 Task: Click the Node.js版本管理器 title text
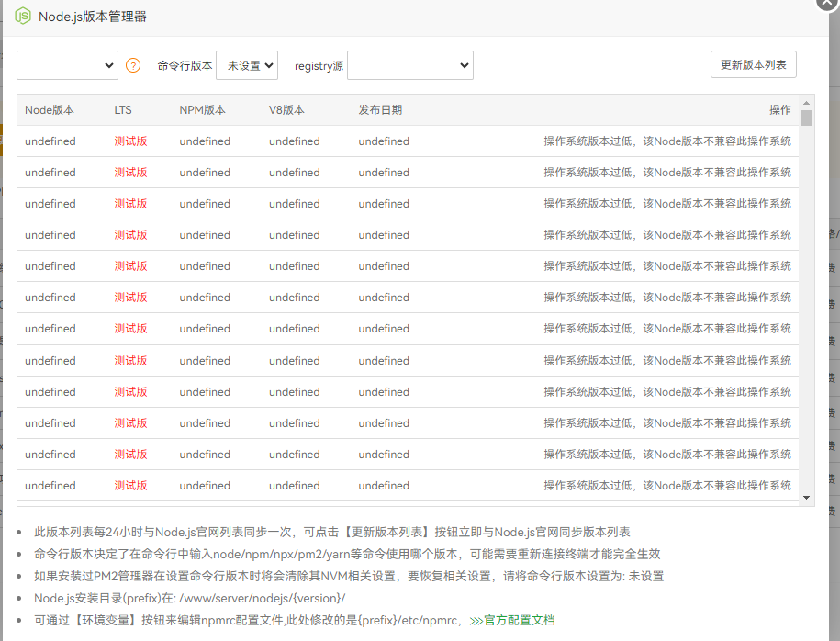[93, 17]
